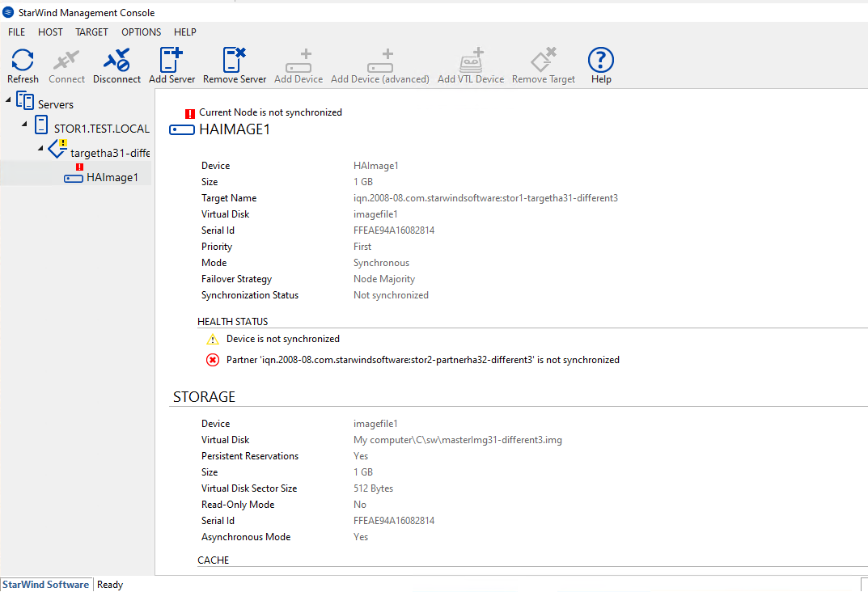The height and width of the screenshot is (592, 868).
Task: Click the Add VTL Device icon
Action: (471, 60)
